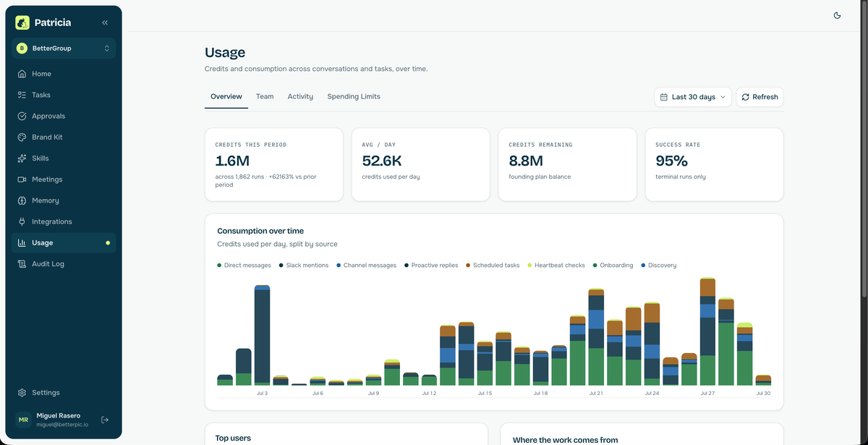Viewport: 868px width, 445px height.
Task: Open Meetings in the sidebar
Action: click(x=64, y=179)
